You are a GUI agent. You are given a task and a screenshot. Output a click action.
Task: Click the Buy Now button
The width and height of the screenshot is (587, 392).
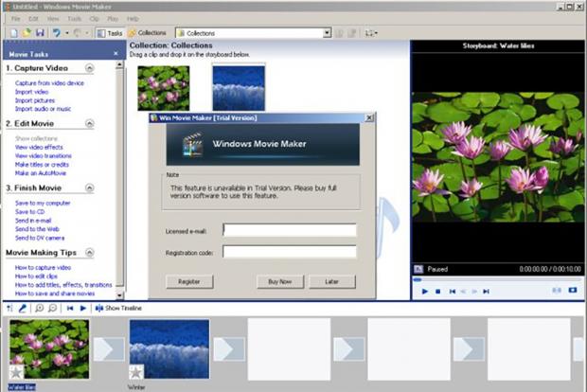point(279,281)
